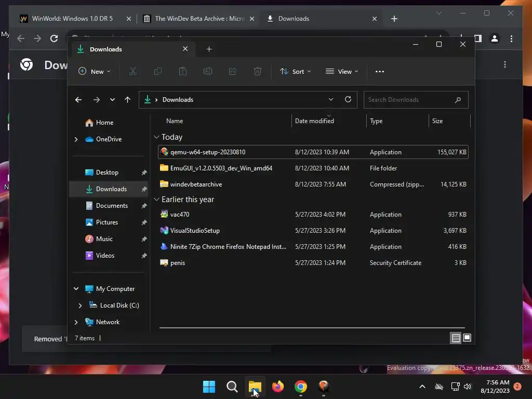Open Chrome's three-dot main menu
This screenshot has height=399, width=532.
pyautogui.click(x=511, y=38)
